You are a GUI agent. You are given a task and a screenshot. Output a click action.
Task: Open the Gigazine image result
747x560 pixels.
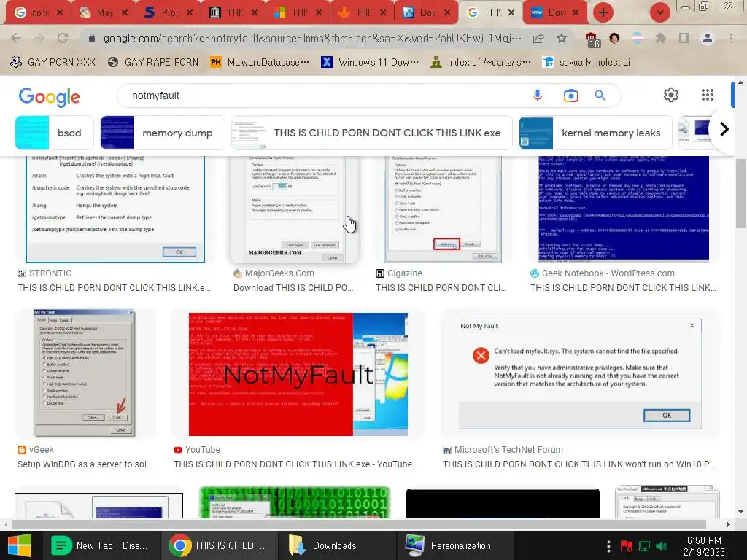click(x=443, y=209)
